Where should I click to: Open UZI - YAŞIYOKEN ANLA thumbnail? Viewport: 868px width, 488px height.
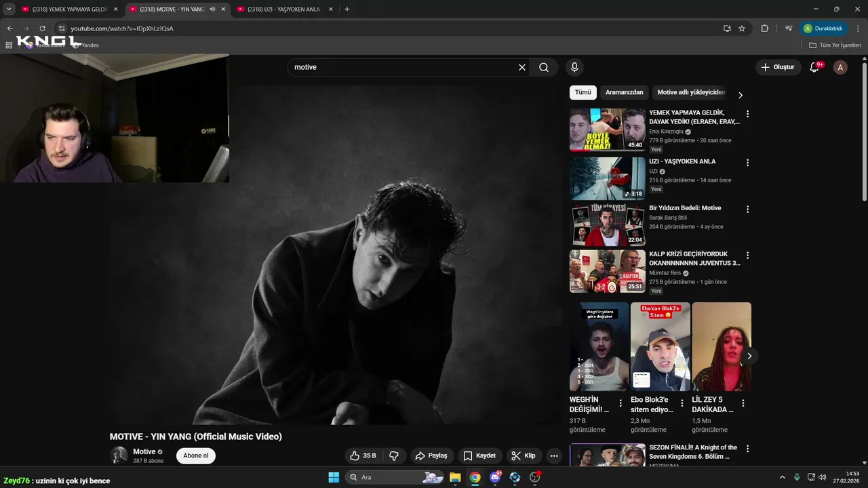click(x=608, y=178)
